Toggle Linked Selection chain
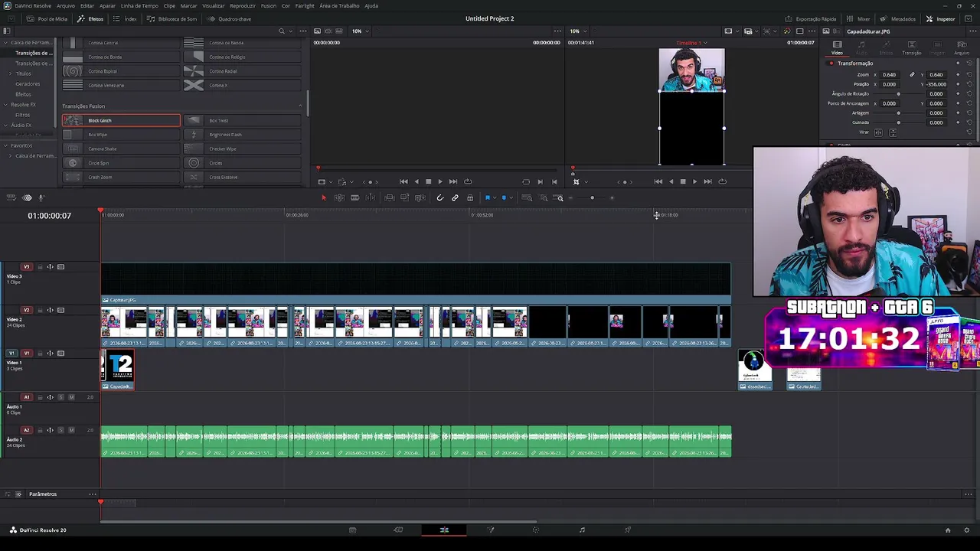 click(x=455, y=198)
